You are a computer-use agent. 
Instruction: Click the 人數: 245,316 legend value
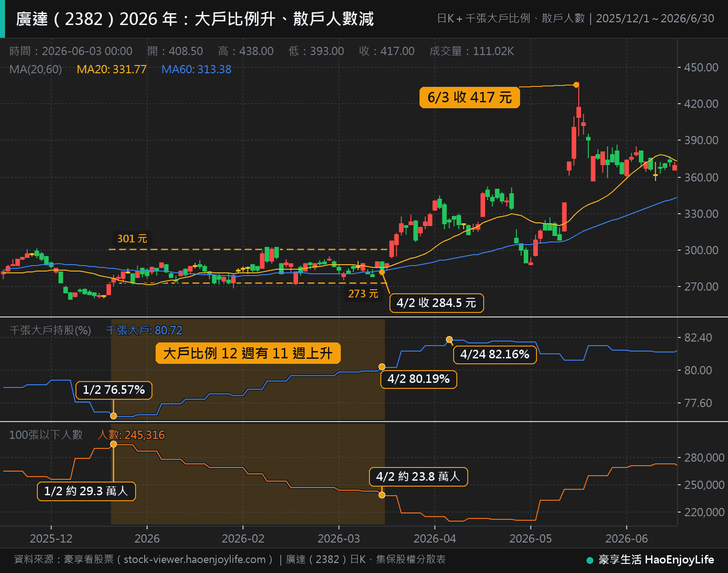[131, 435]
